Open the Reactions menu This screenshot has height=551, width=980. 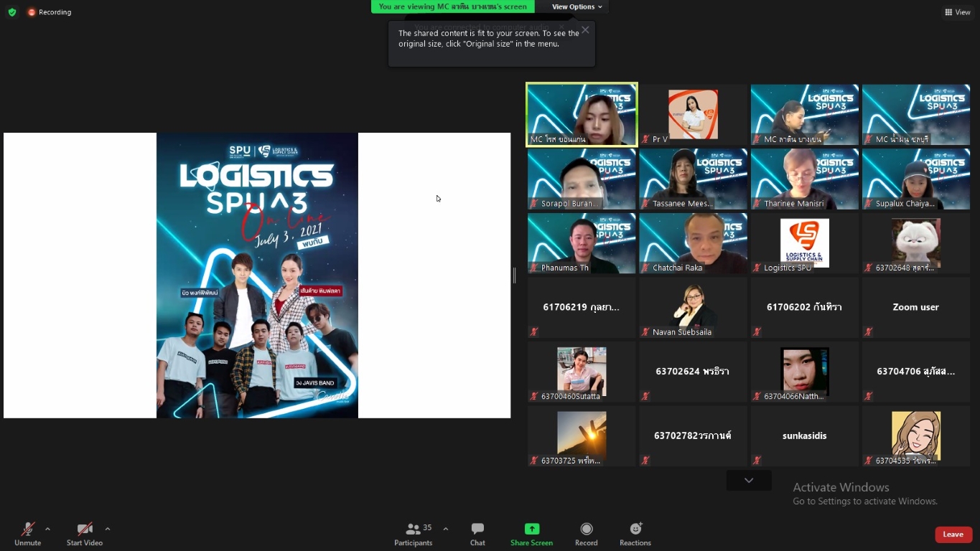coord(635,533)
